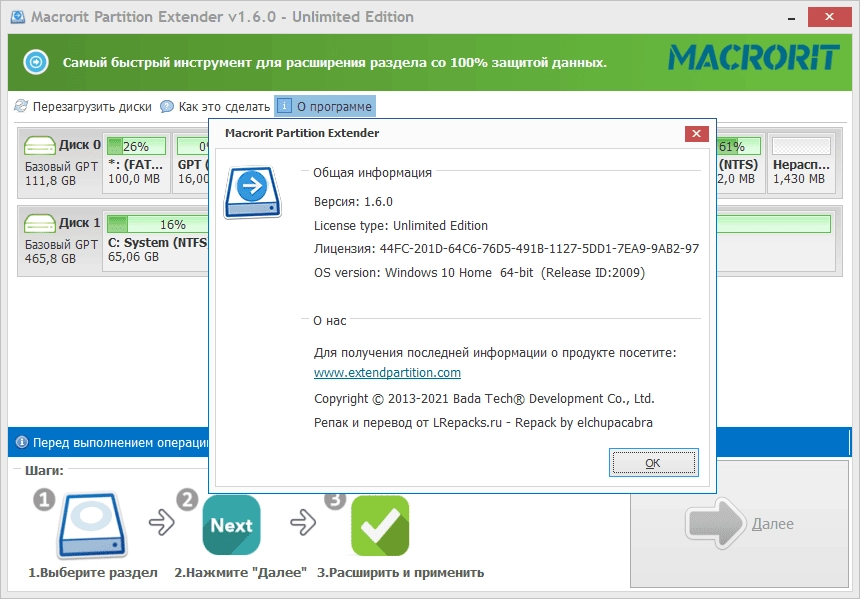Click Перезагрузить диски reload icon
The image size is (860, 599).
[x=21, y=106]
